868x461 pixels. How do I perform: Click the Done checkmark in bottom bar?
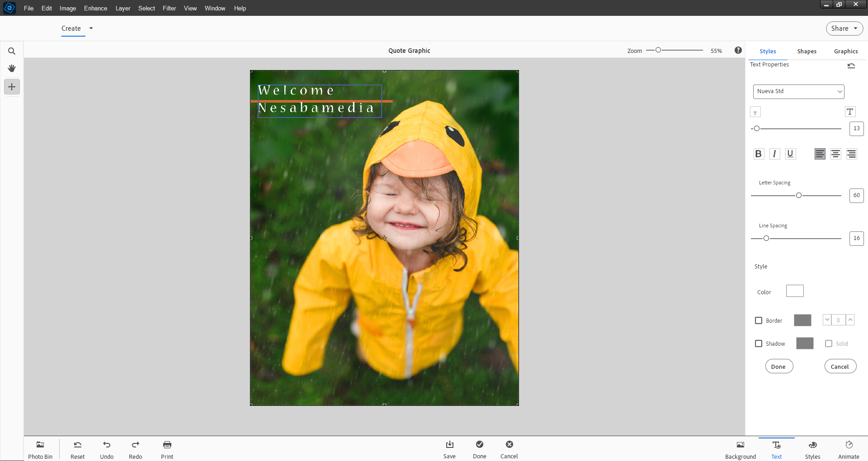point(480,444)
